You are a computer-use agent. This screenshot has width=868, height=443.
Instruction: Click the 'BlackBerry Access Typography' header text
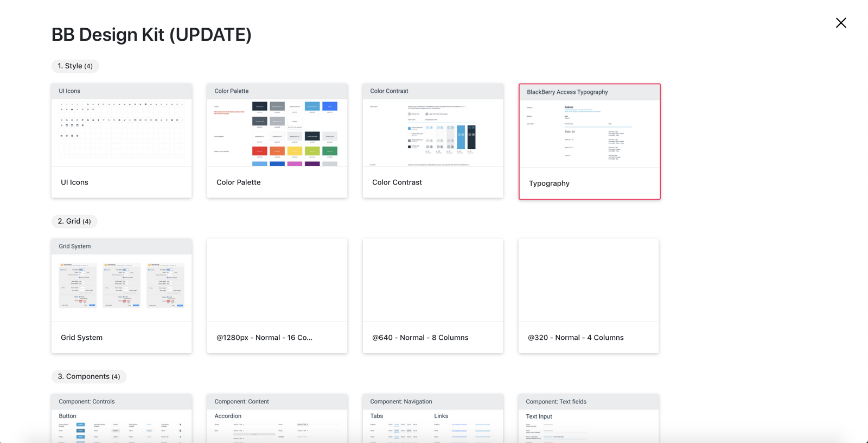(x=567, y=92)
